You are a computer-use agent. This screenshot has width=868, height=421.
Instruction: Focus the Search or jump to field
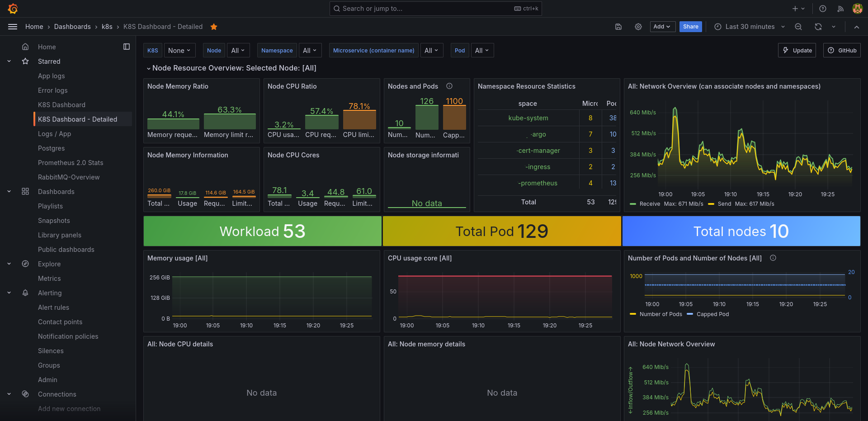pos(435,9)
